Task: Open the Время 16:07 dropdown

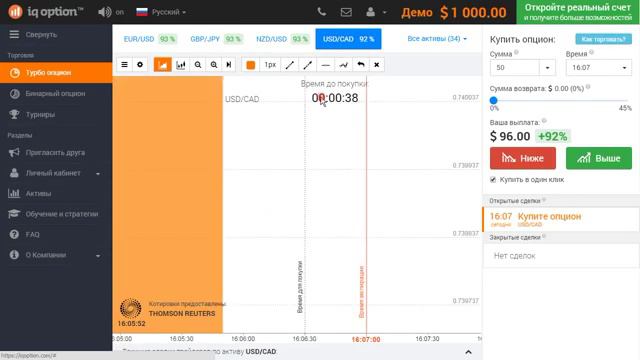Action: (599, 67)
